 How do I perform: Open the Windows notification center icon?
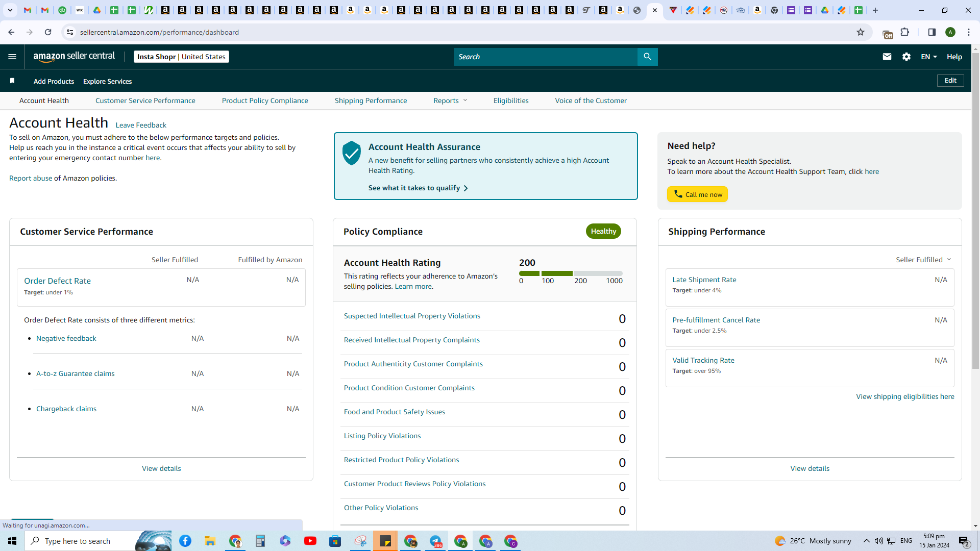964,541
